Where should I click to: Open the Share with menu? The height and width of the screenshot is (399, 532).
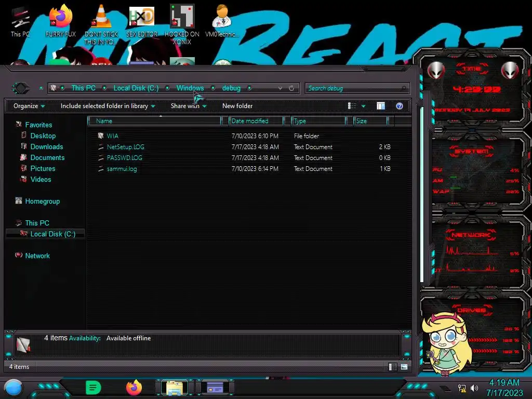pos(189,106)
